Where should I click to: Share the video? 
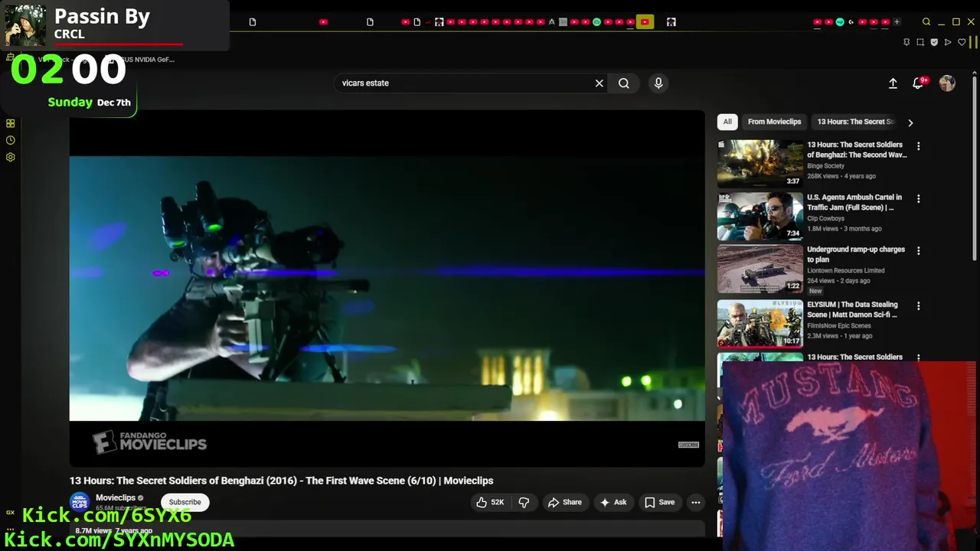[564, 502]
